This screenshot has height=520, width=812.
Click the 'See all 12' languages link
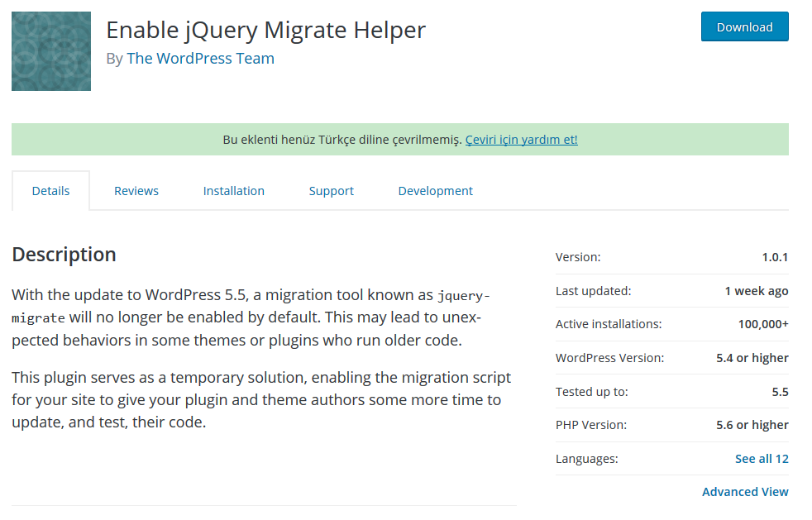pos(762,459)
